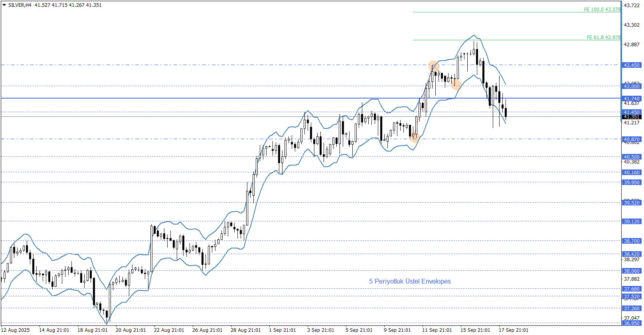The width and height of the screenshot is (644, 335).
Task: Click the 43.302 price scale value
Action: pos(632,25)
